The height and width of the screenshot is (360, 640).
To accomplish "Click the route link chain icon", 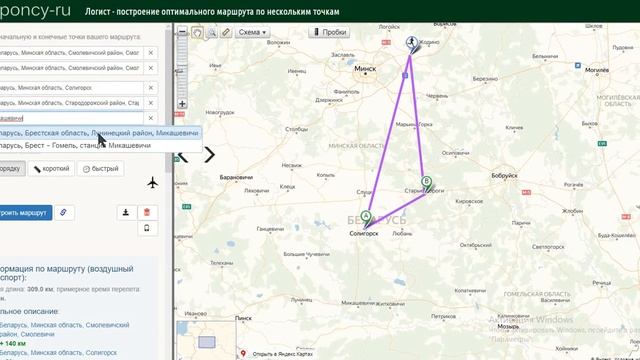I will click(64, 212).
